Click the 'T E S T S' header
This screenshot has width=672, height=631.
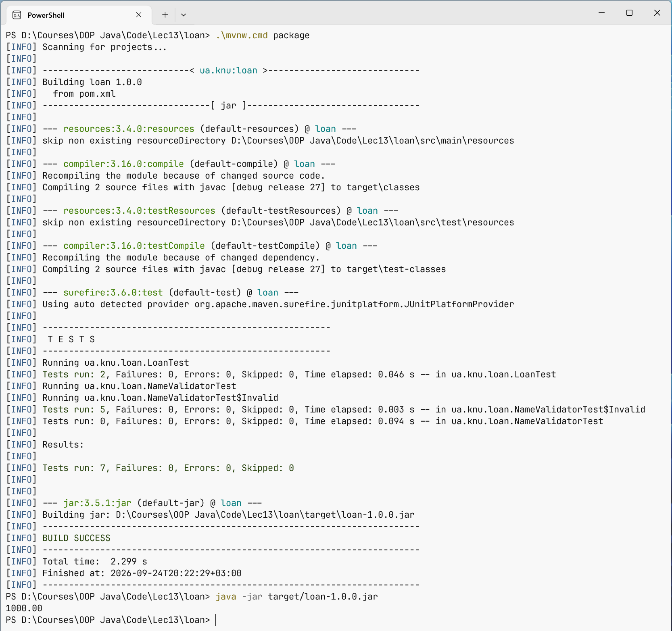(71, 339)
